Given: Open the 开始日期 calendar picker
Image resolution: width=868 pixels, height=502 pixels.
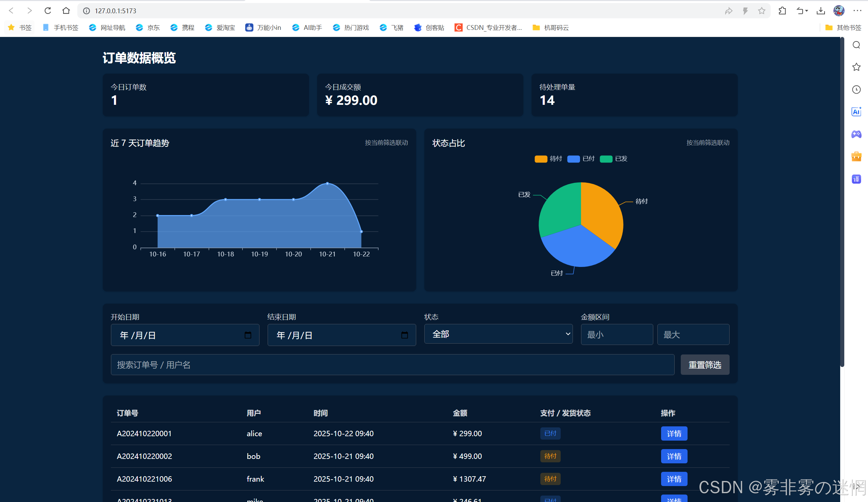Looking at the screenshot, I should [x=248, y=335].
